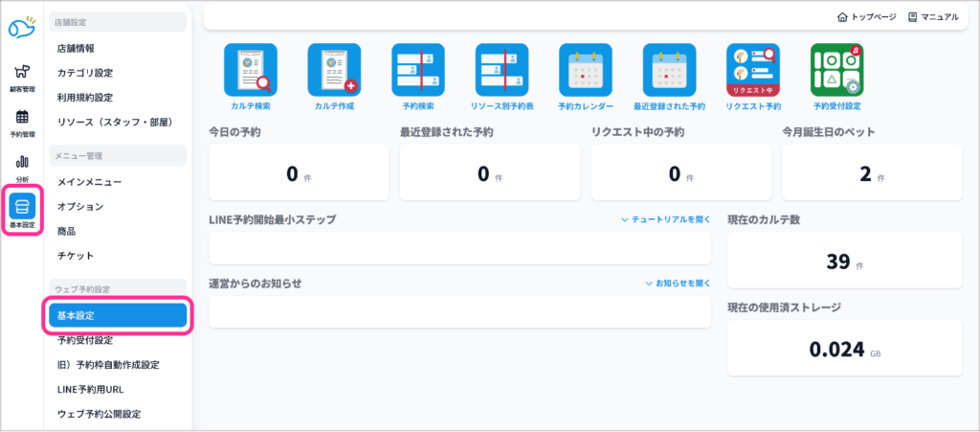Open the カルテ検索 icon
This screenshot has width=980, height=432.
(x=250, y=70)
